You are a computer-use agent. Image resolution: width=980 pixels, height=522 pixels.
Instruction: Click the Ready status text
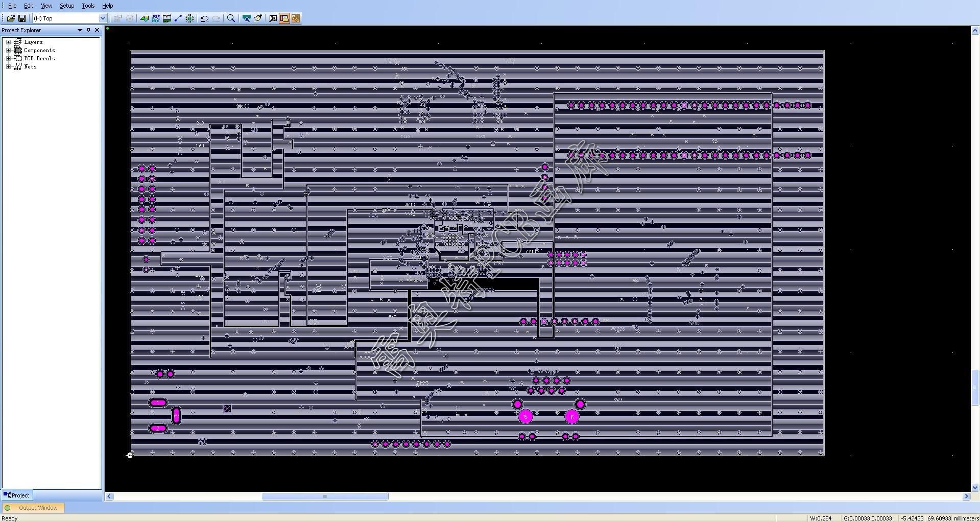[10, 518]
